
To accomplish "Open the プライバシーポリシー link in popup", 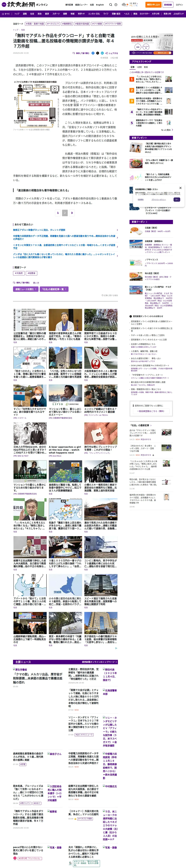I will point(158,199).
